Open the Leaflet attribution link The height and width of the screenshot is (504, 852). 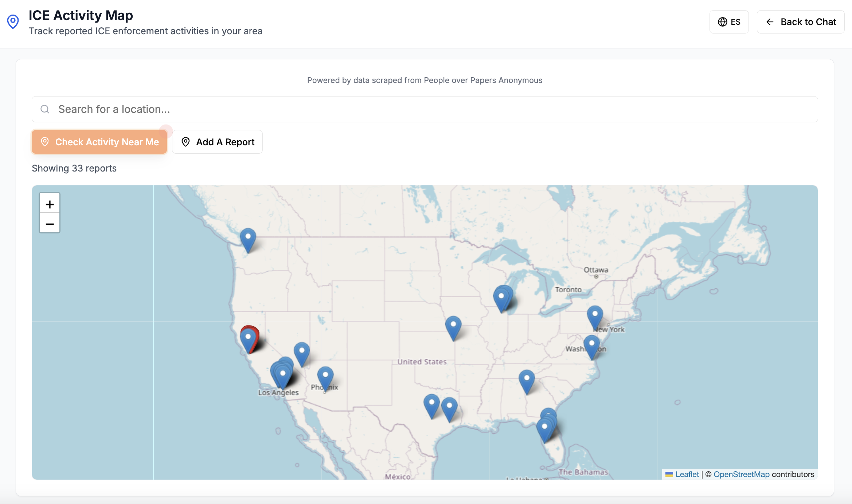[x=687, y=474]
